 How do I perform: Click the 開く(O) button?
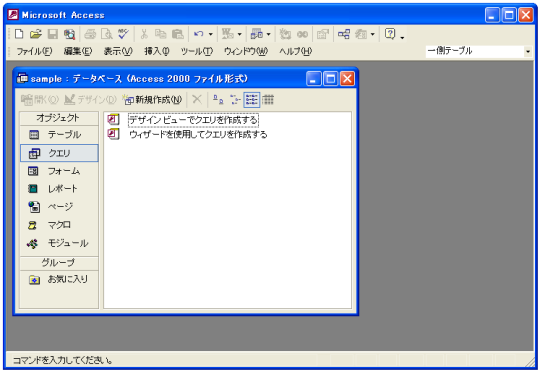click(x=40, y=100)
